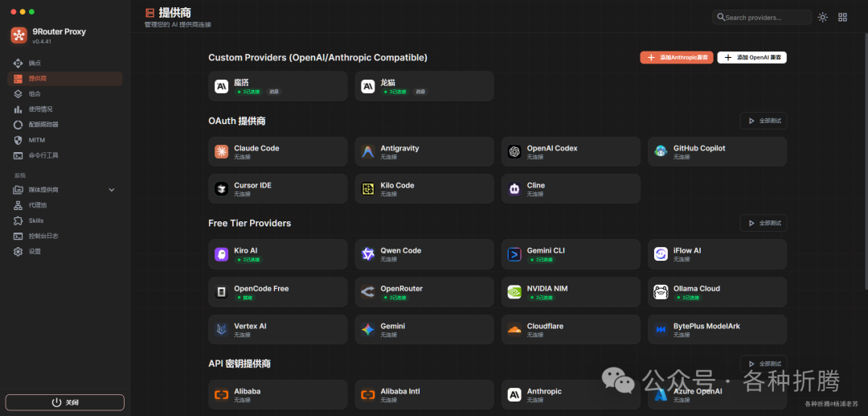Open the 龙猫 custom provider card

[424, 86]
